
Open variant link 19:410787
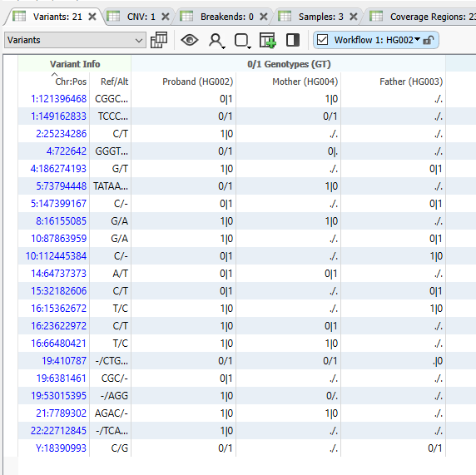[64, 361]
